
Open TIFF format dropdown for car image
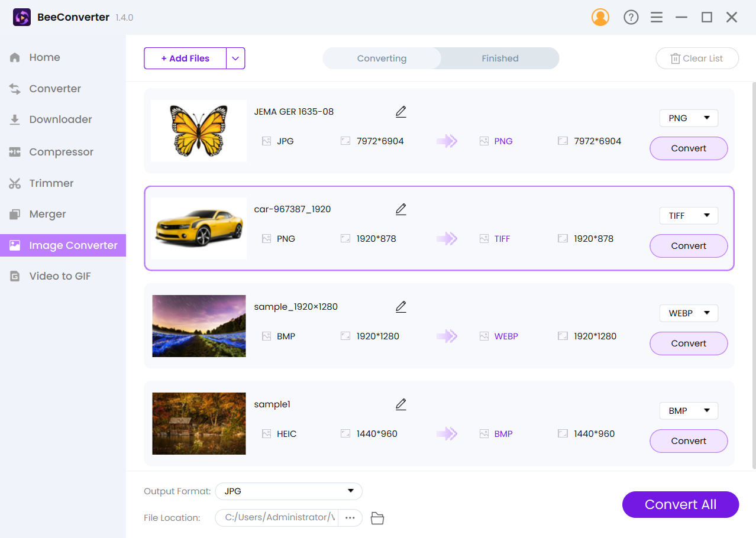tap(689, 216)
